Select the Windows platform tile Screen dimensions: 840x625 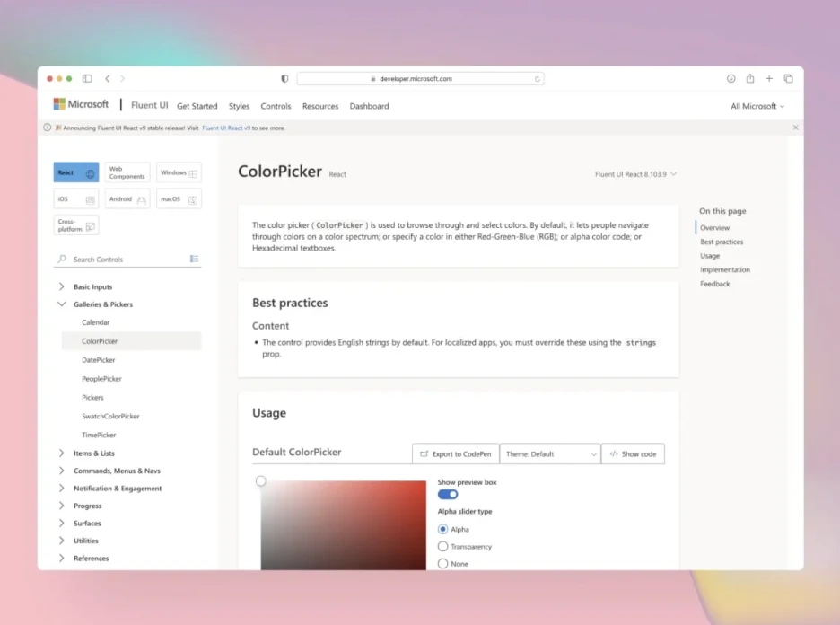pyautogui.click(x=179, y=172)
